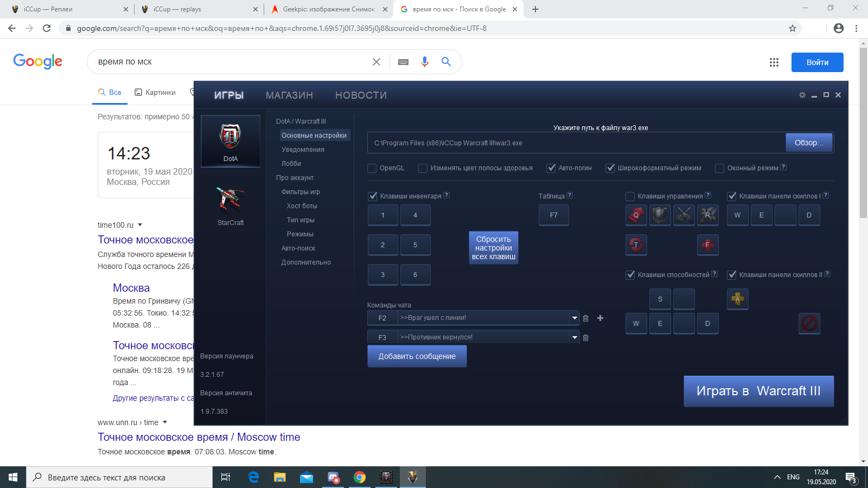The width and height of the screenshot is (868, 488).
Task: Open Google apps grid icon
Action: [774, 62]
